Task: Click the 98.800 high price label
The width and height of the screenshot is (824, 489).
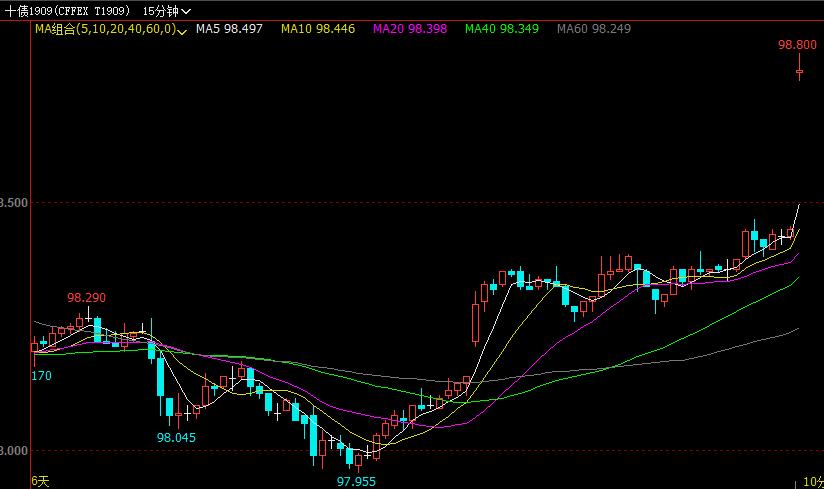Action: point(797,45)
